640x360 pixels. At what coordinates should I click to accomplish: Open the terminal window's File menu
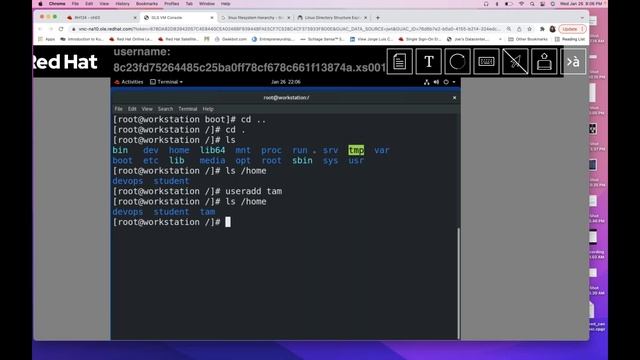[118, 109]
